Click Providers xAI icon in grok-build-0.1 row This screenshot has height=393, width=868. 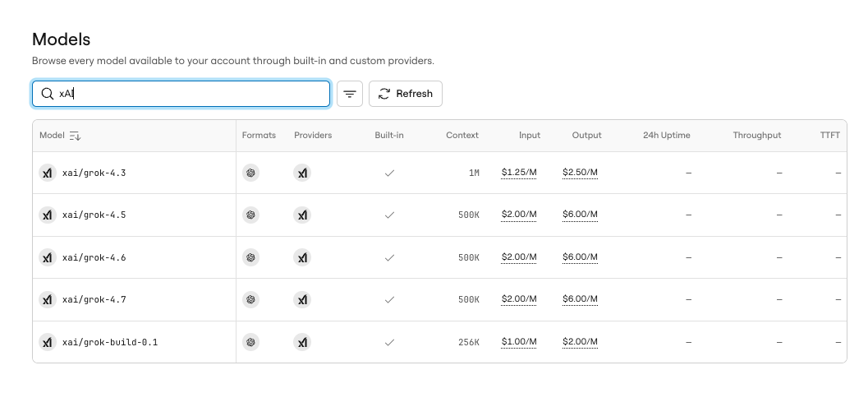pos(302,342)
